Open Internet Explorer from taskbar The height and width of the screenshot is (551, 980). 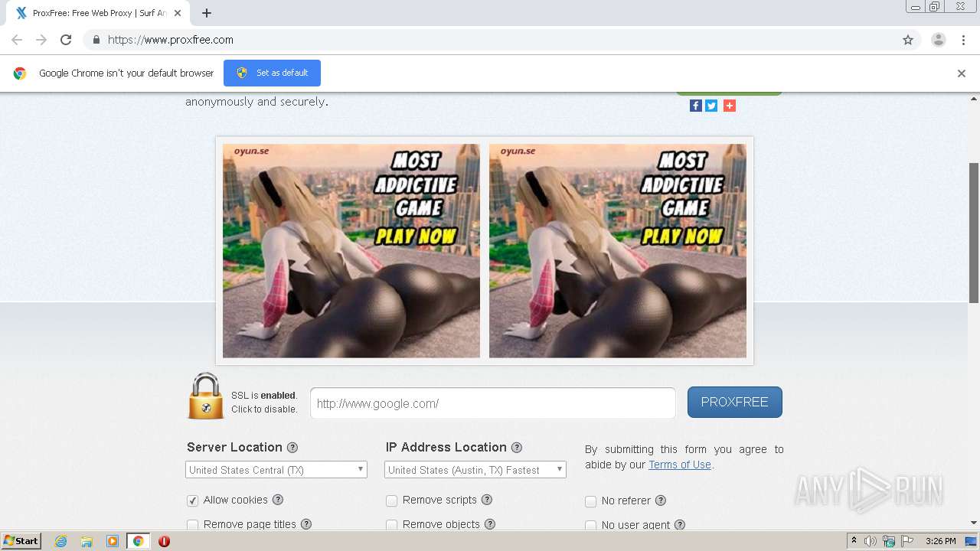(x=60, y=541)
